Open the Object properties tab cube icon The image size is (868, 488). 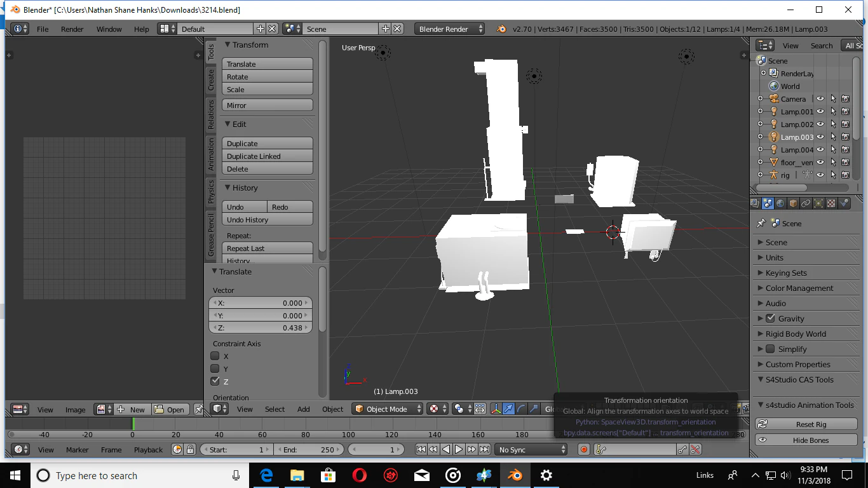(x=793, y=203)
